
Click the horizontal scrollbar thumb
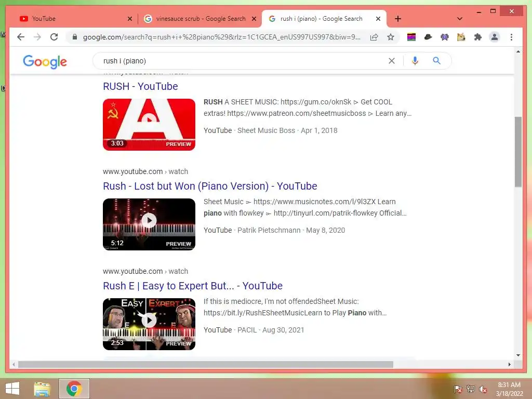[x=206, y=364]
